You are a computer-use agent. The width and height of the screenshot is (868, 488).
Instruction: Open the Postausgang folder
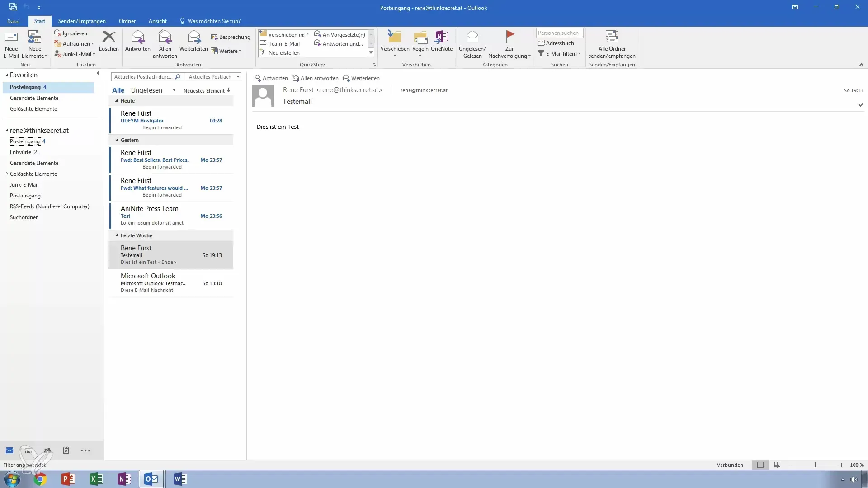point(25,196)
